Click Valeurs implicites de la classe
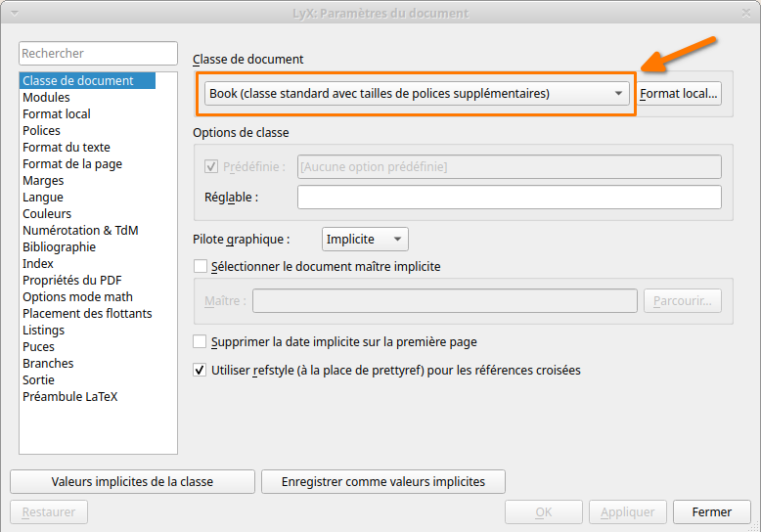Viewport: 761px width, 532px height. click(x=132, y=482)
